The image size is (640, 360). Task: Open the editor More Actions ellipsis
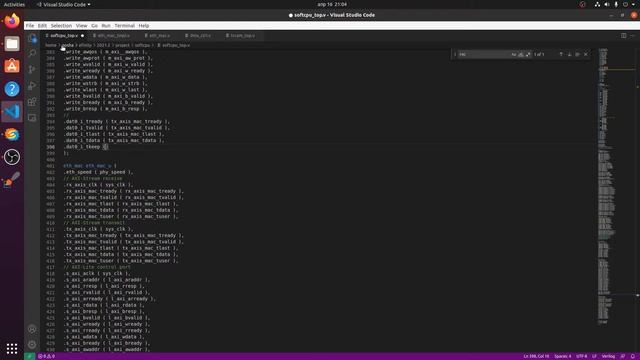click(633, 36)
